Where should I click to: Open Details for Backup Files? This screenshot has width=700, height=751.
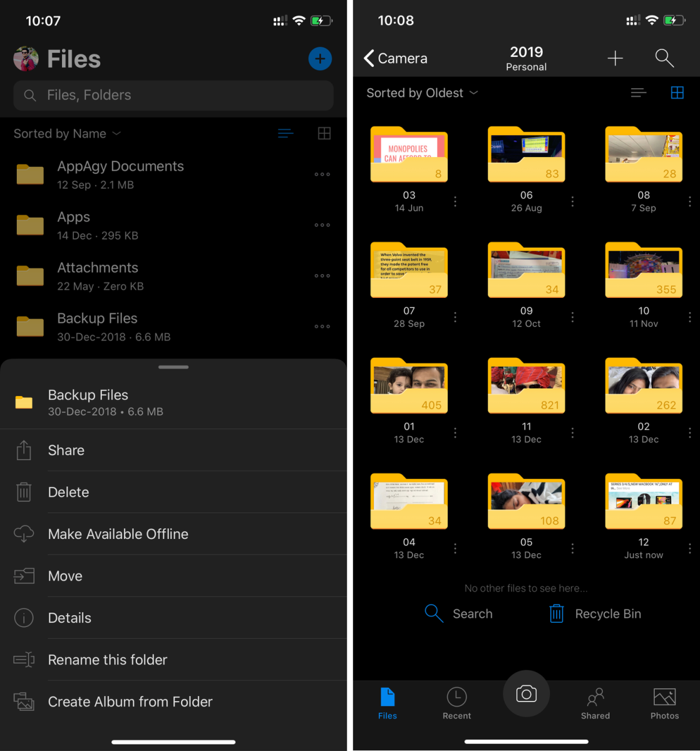tap(173, 618)
